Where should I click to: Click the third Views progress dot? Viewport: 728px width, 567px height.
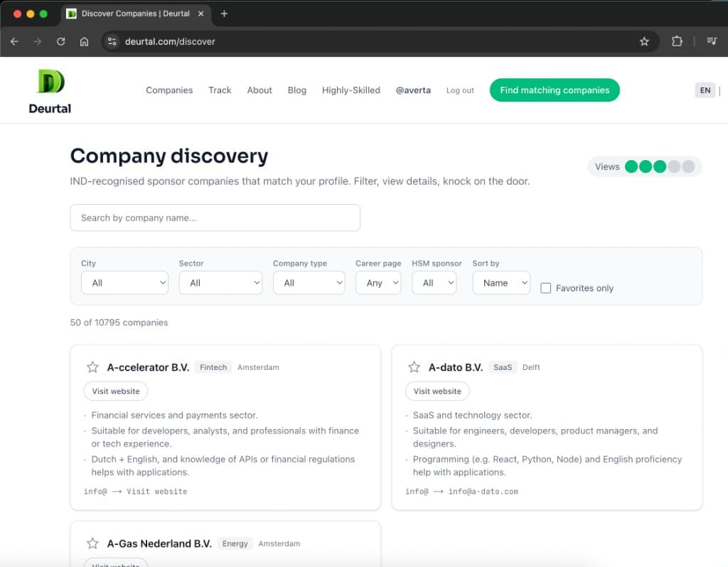659,166
